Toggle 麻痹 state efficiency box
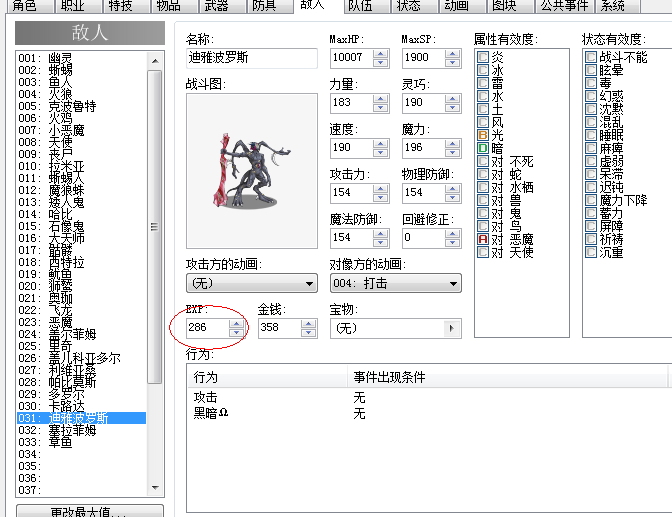This screenshot has height=517, width=672. coord(591,148)
